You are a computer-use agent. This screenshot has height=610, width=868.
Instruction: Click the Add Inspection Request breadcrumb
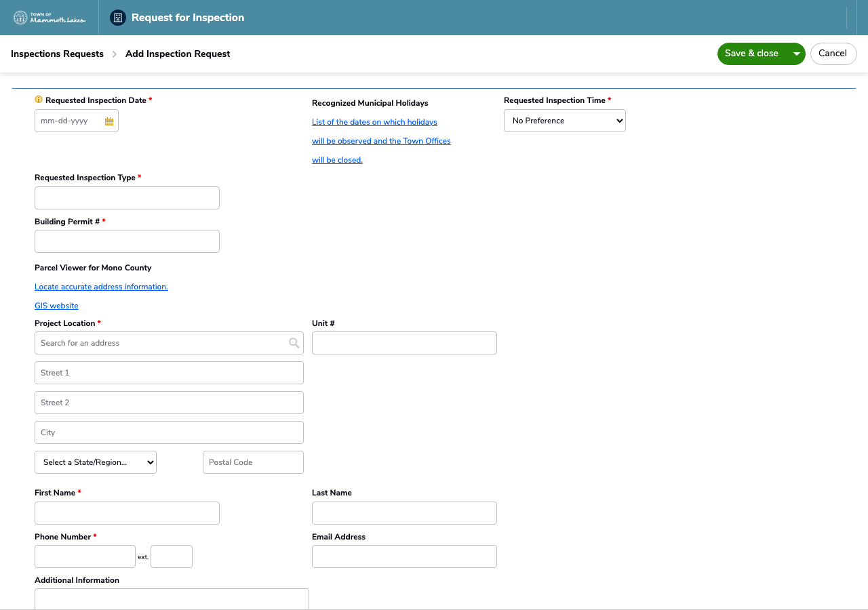pos(178,54)
